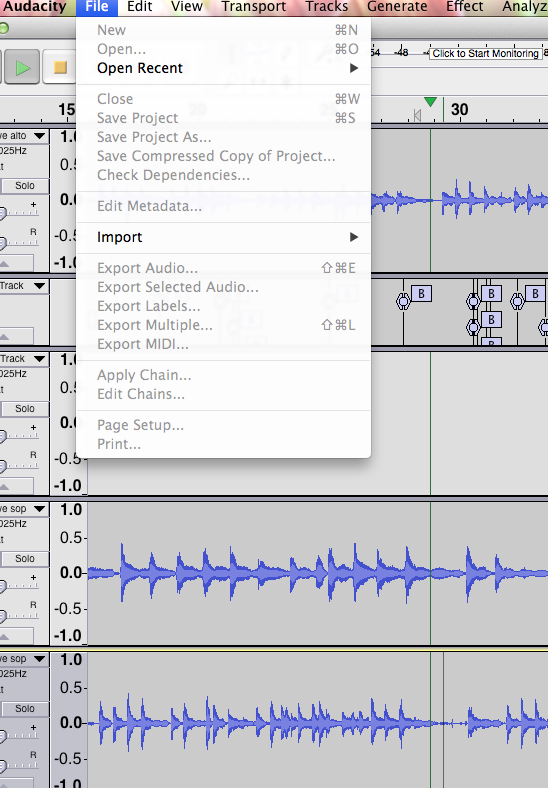Select Close in the File menu

pyautogui.click(x=223, y=98)
